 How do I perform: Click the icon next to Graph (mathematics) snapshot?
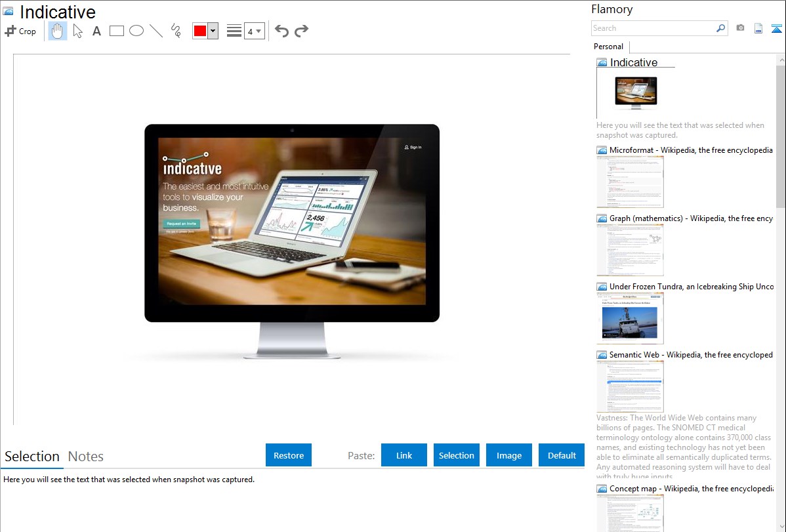tap(602, 218)
